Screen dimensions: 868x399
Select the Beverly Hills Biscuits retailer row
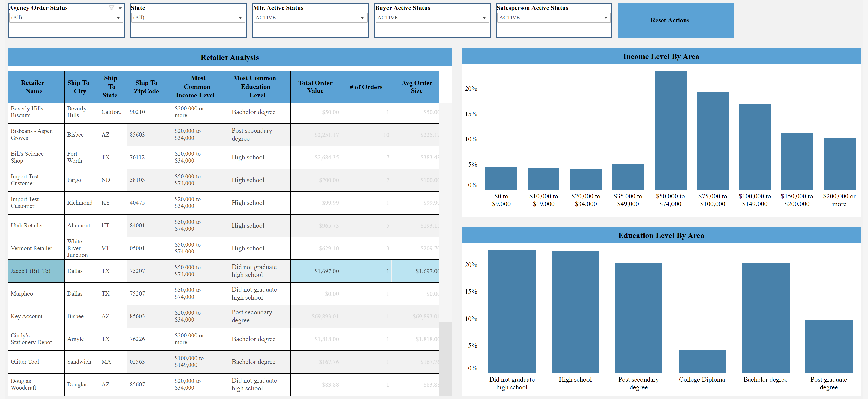coord(36,112)
